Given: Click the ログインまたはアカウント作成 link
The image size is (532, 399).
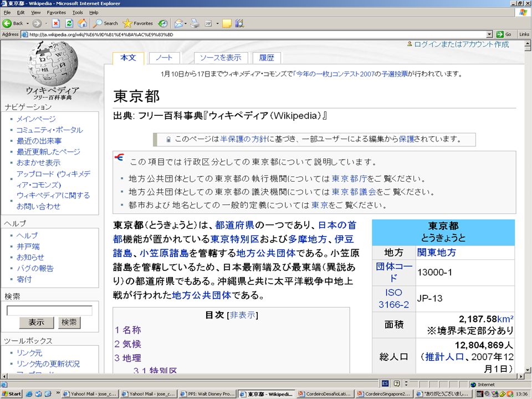Looking at the screenshot, I should [462, 44].
